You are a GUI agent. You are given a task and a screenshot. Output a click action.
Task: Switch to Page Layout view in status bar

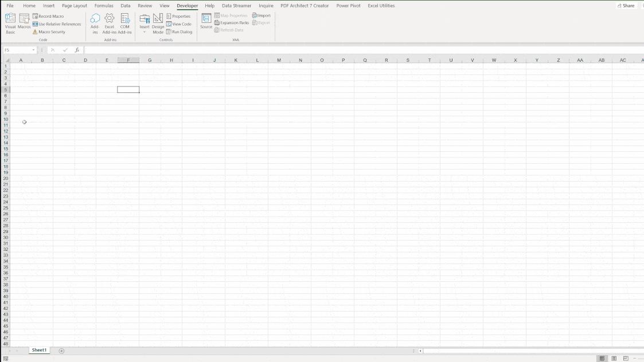tap(614, 359)
